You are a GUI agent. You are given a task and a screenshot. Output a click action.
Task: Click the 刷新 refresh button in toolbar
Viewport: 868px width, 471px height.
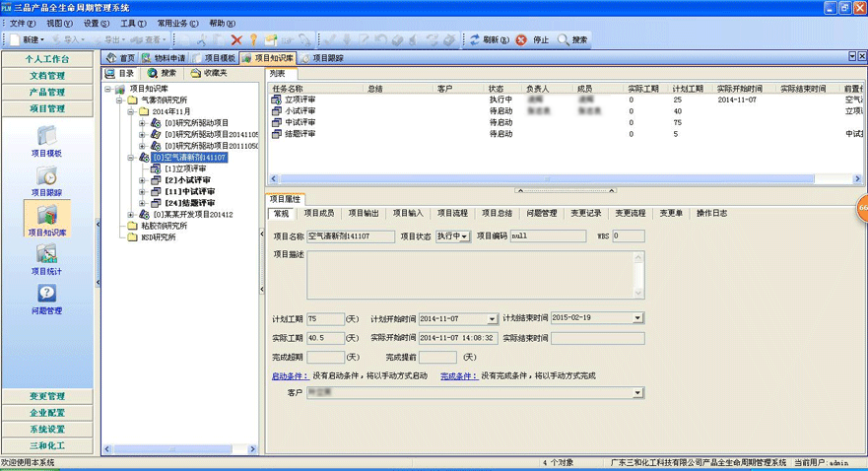490,40
